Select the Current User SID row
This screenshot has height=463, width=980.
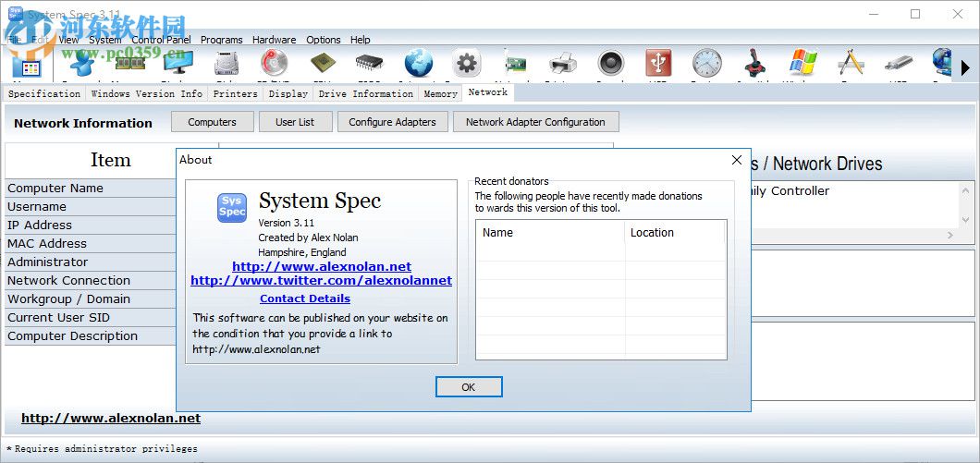(92, 317)
